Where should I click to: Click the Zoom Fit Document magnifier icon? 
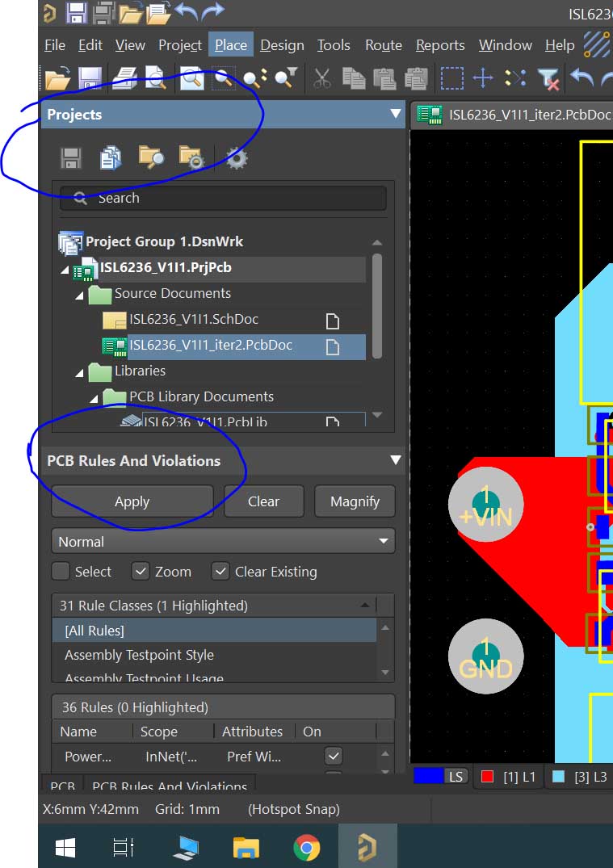pyautogui.click(x=191, y=78)
